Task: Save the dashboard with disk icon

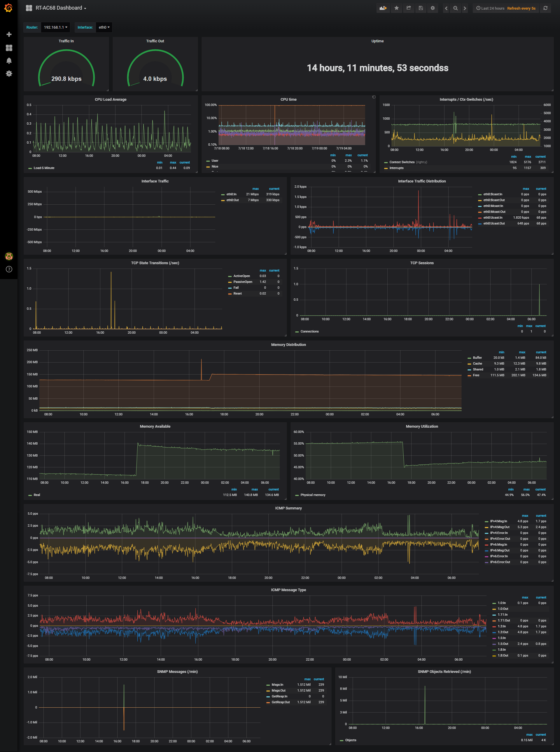Action: click(421, 8)
